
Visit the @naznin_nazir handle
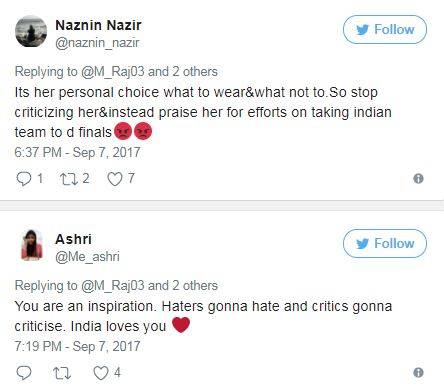(97, 43)
